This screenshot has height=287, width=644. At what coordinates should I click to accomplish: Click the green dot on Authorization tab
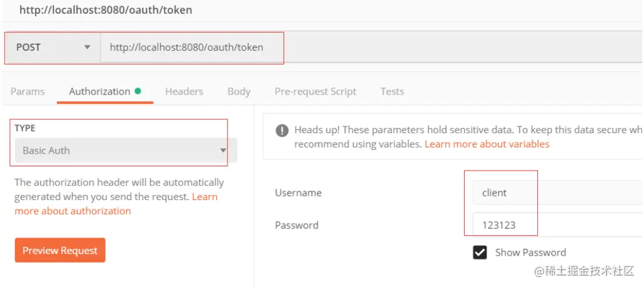point(138,91)
